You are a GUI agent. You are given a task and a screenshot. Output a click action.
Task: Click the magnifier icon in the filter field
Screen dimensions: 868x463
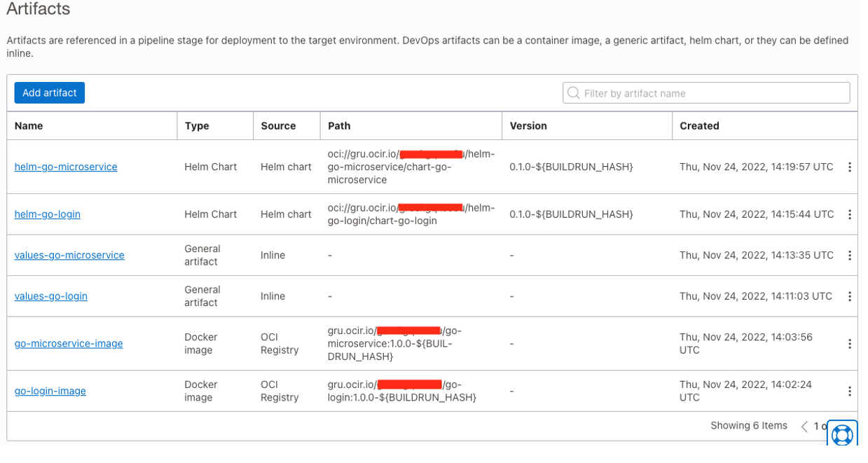point(574,92)
